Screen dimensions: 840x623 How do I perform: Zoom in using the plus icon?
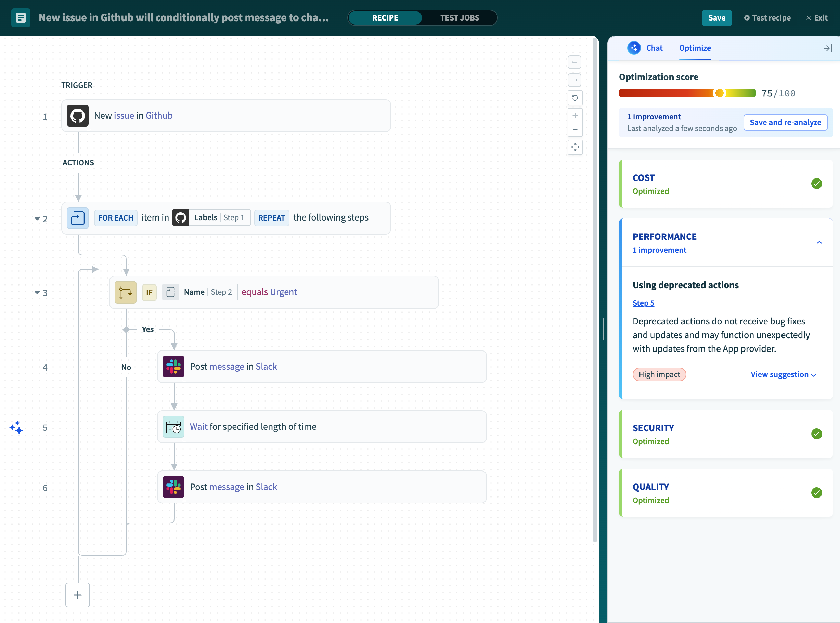coord(575,115)
